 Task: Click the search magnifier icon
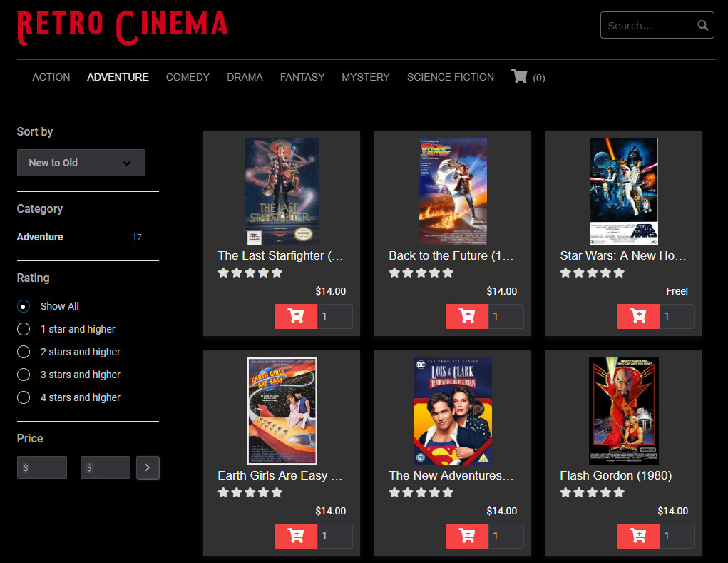point(702,25)
